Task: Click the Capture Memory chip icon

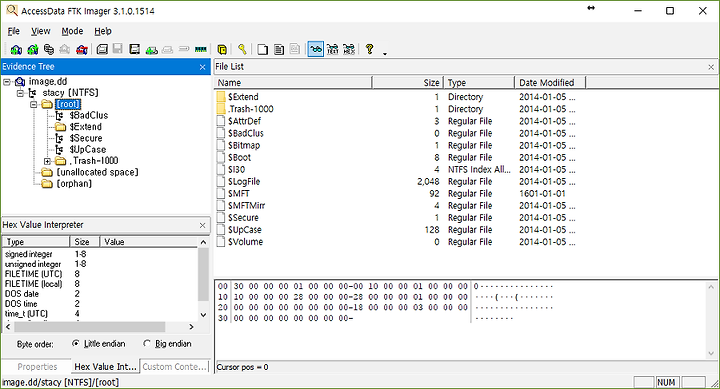Action: pos(201,49)
